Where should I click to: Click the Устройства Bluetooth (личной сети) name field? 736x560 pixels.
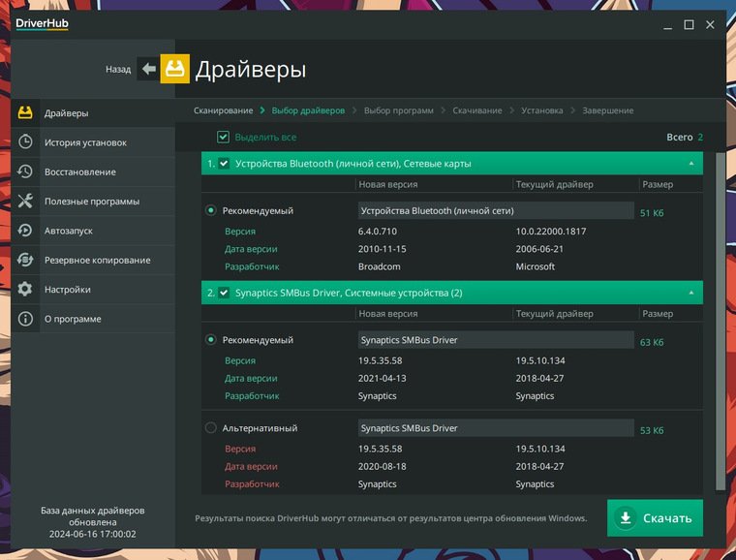click(496, 211)
